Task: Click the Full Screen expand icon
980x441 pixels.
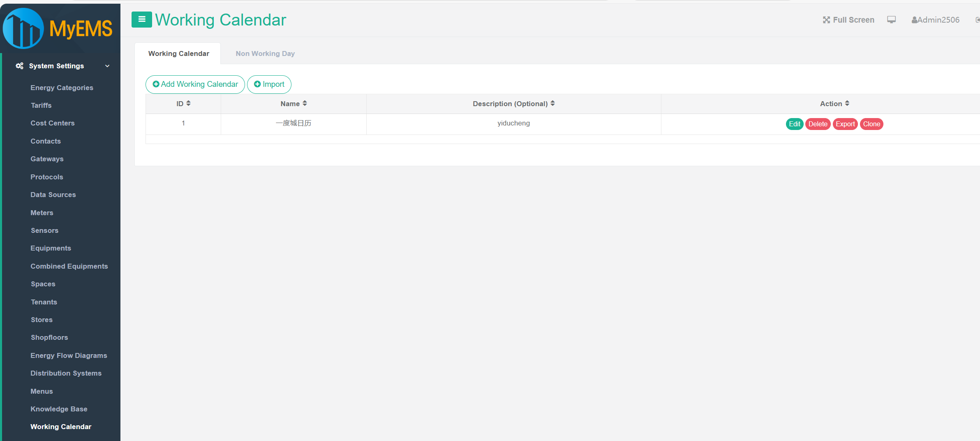Action: (x=826, y=20)
